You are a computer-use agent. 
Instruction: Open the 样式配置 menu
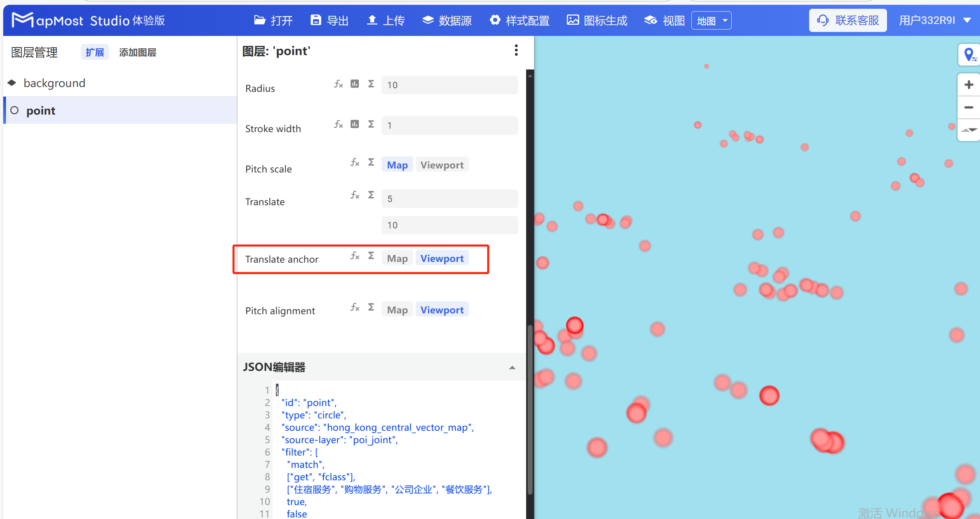pos(519,20)
